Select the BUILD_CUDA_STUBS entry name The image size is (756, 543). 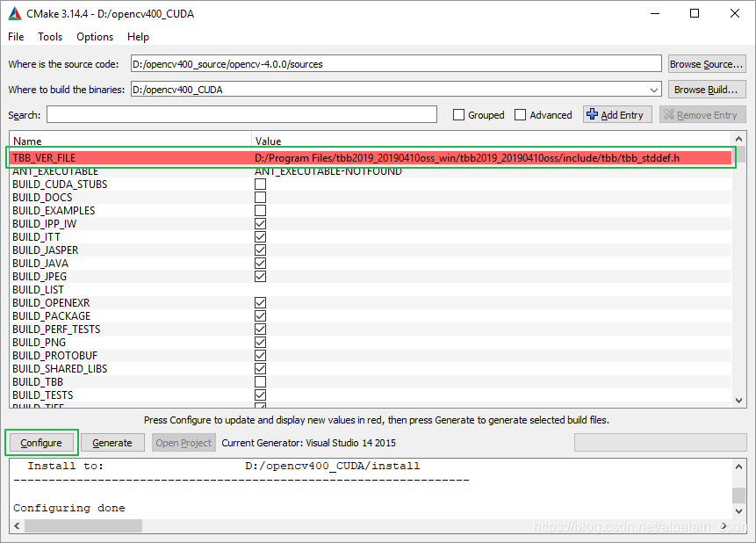tap(60, 184)
